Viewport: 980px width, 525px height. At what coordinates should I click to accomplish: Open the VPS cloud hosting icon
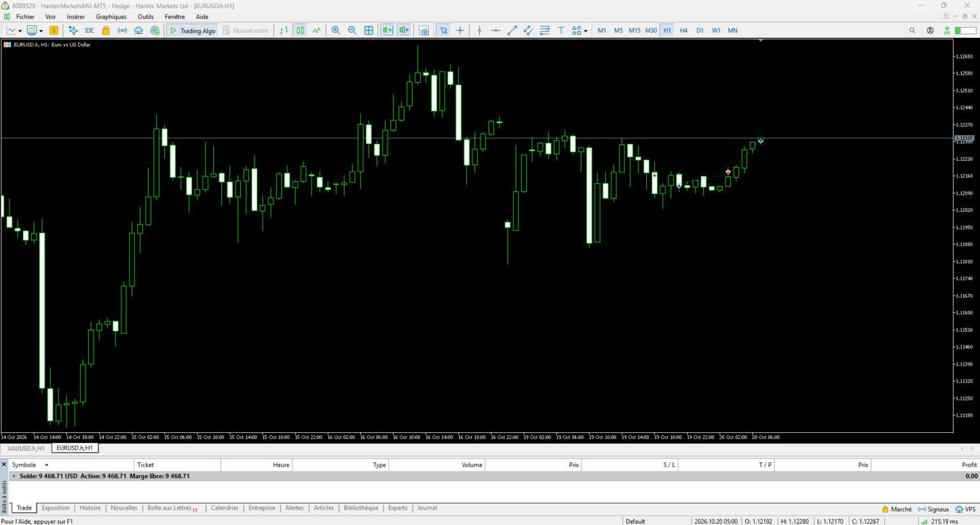[139, 30]
